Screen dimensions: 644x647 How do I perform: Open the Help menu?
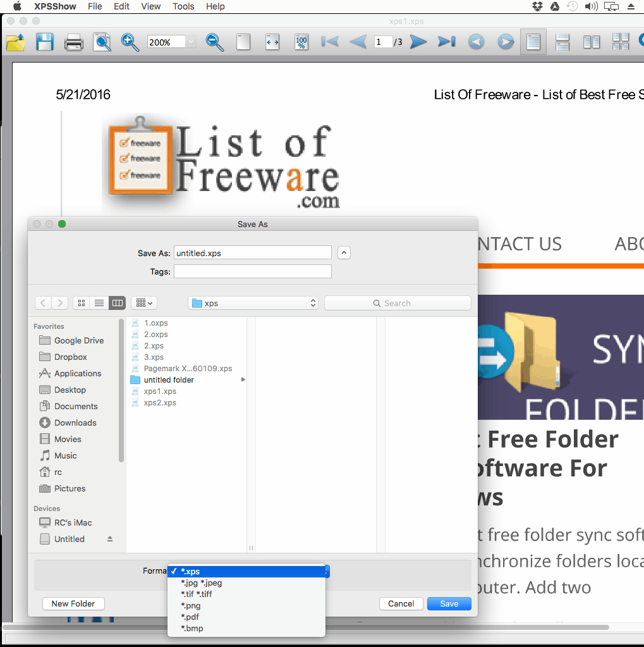pos(216,6)
